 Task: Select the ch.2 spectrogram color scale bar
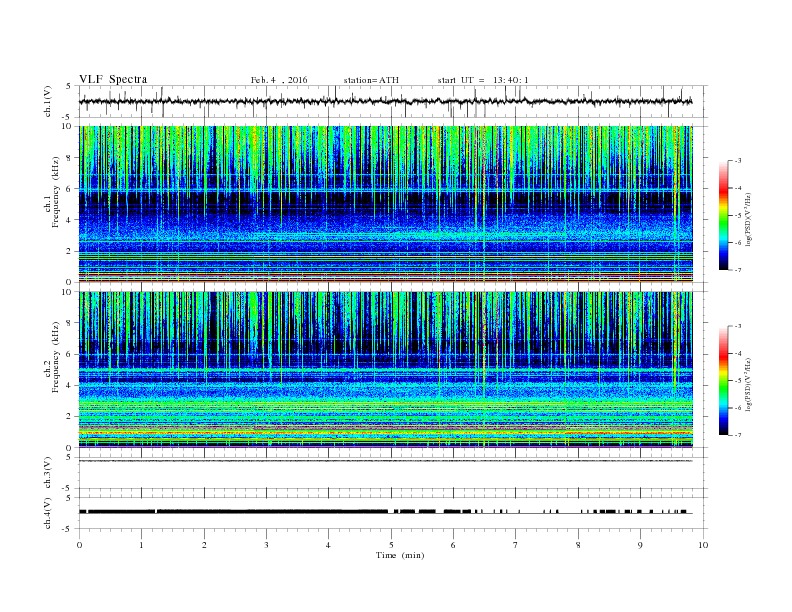[x=723, y=380]
